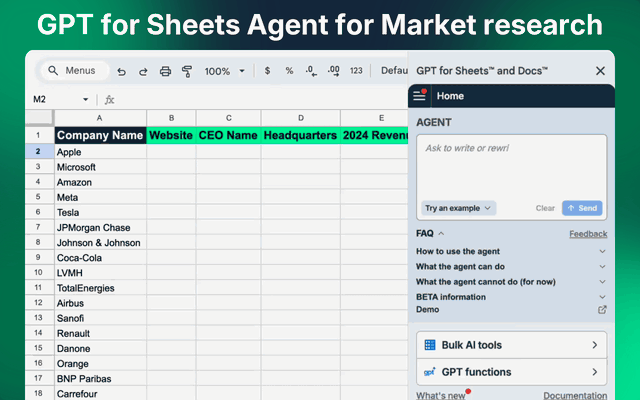Click the Clear button
640x400 pixels.
(545, 208)
